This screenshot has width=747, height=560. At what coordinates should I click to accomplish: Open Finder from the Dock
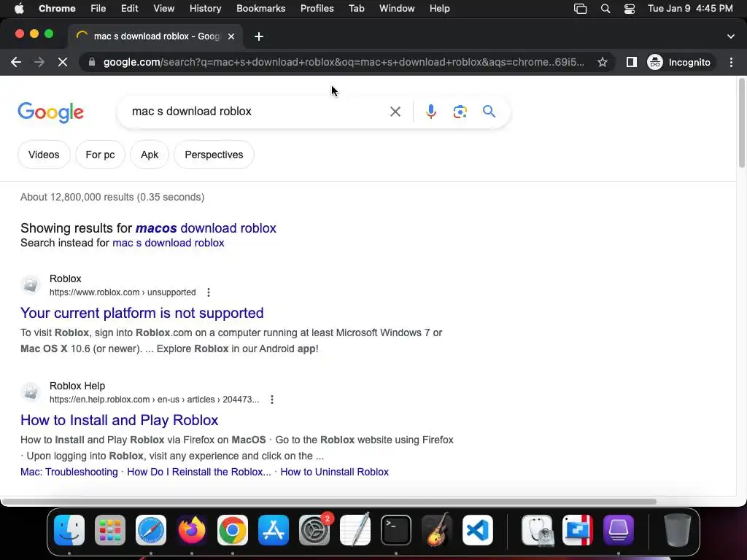[x=69, y=530]
